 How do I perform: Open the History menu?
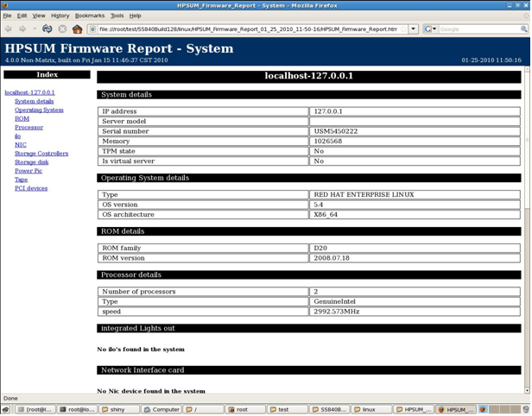coord(60,16)
